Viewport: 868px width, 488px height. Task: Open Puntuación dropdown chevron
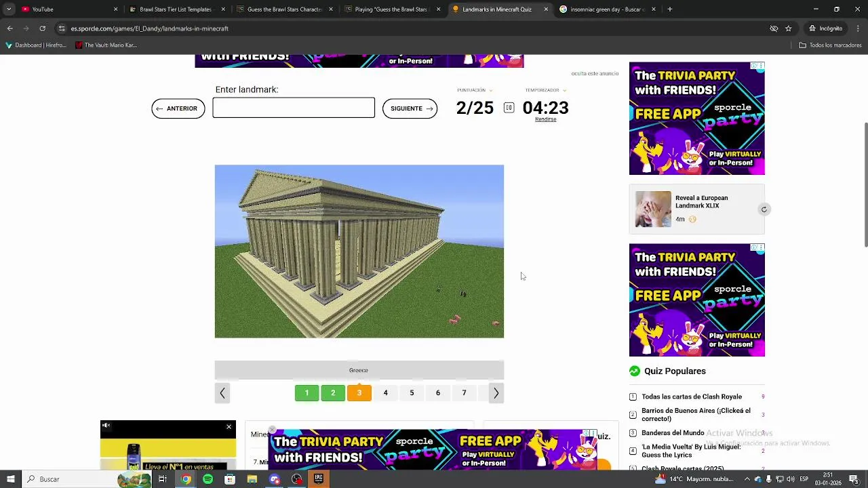(491, 90)
